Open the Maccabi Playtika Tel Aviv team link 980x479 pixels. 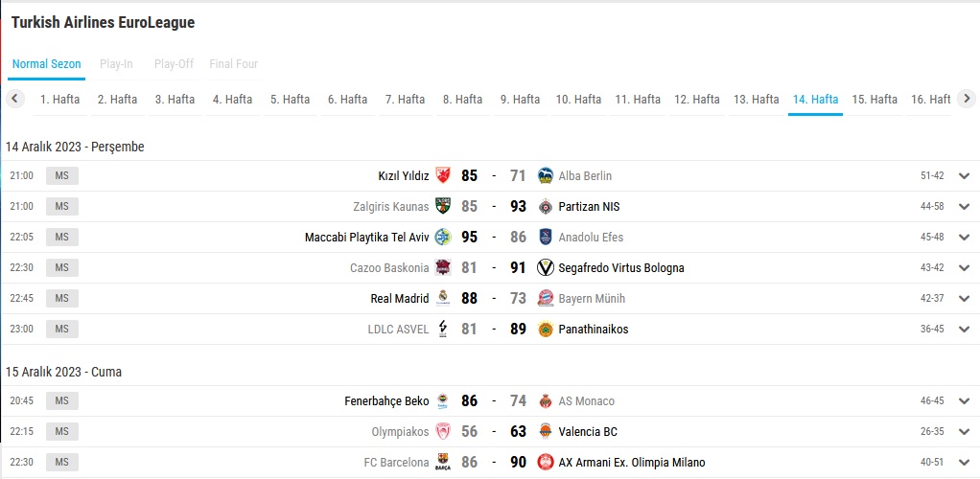[366, 238]
